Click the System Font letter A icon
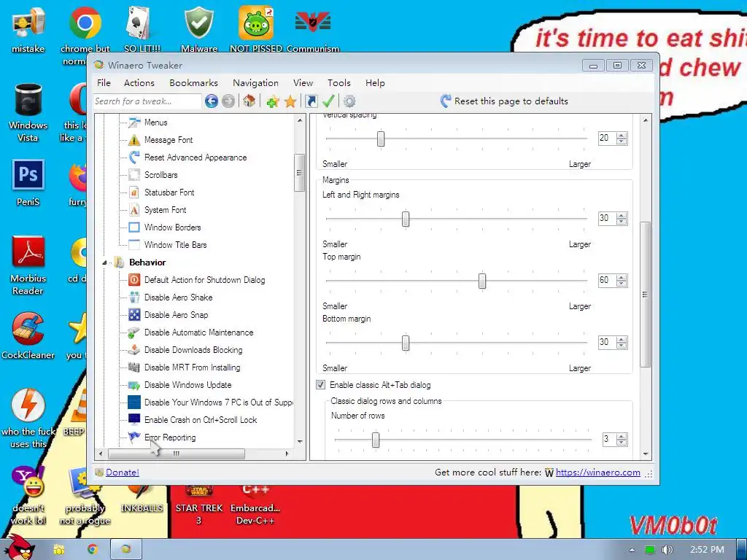 pyautogui.click(x=134, y=210)
